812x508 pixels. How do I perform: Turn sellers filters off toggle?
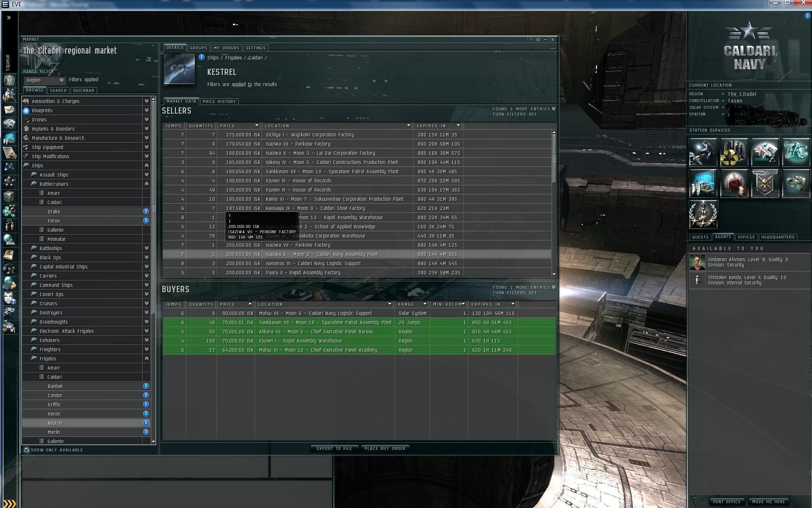pyautogui.click(x=515, y=114)
